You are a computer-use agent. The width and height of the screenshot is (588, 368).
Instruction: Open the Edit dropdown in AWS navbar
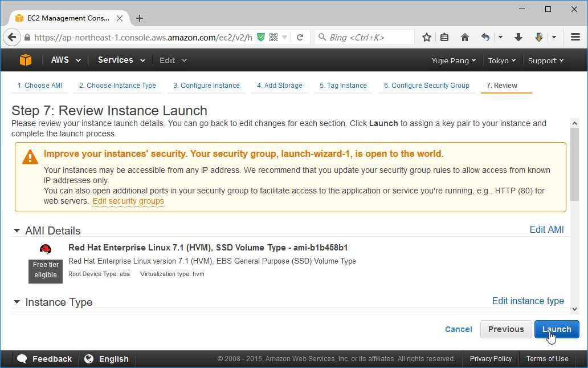(x=173, y=60)
